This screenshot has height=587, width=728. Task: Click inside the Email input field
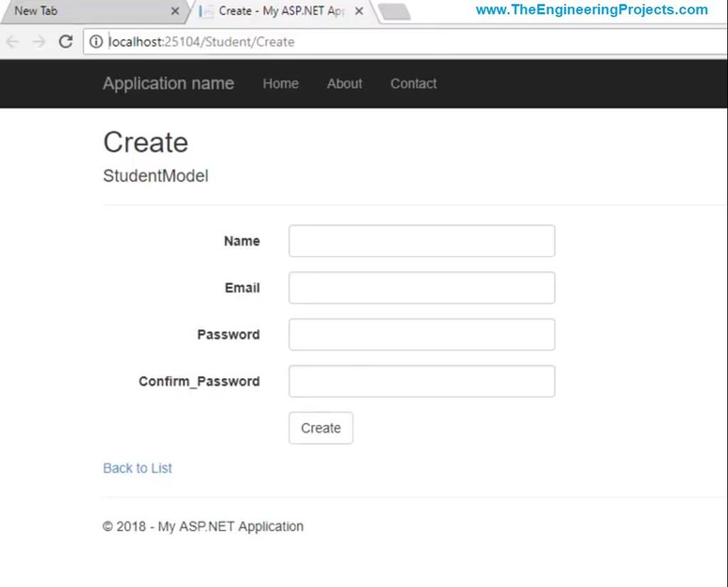421,287
